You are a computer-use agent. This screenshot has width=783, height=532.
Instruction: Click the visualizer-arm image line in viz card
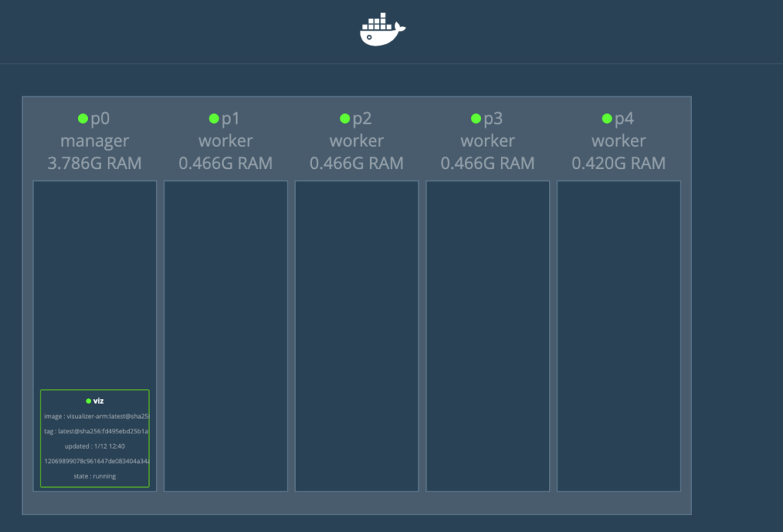(x=96, y=416)
